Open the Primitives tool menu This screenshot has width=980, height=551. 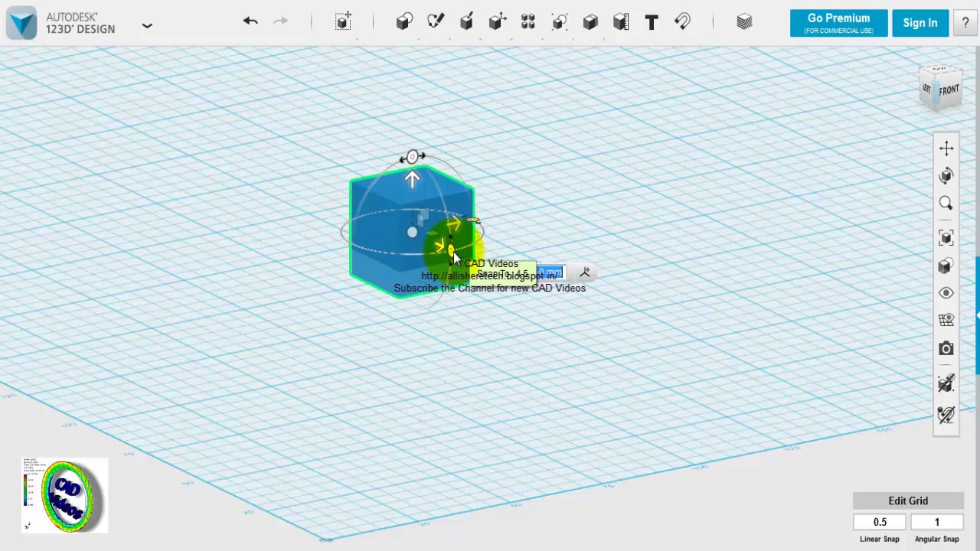click(x=404, y=21)
